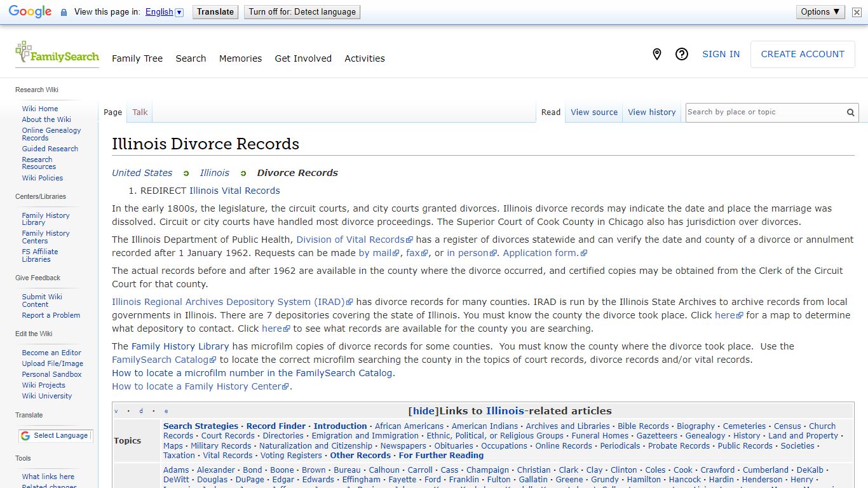Open What links here tool
Viewport: 868px width, 488px height.
click(48, 477)
